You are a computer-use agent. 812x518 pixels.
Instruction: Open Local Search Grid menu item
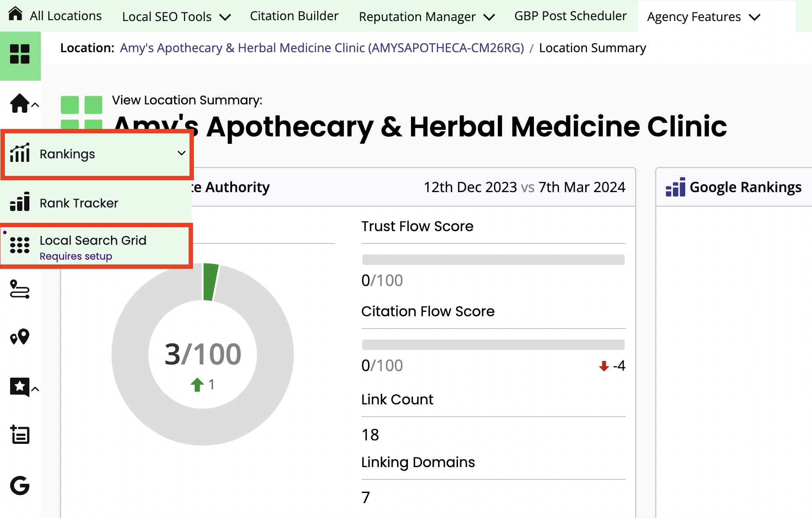93,241
